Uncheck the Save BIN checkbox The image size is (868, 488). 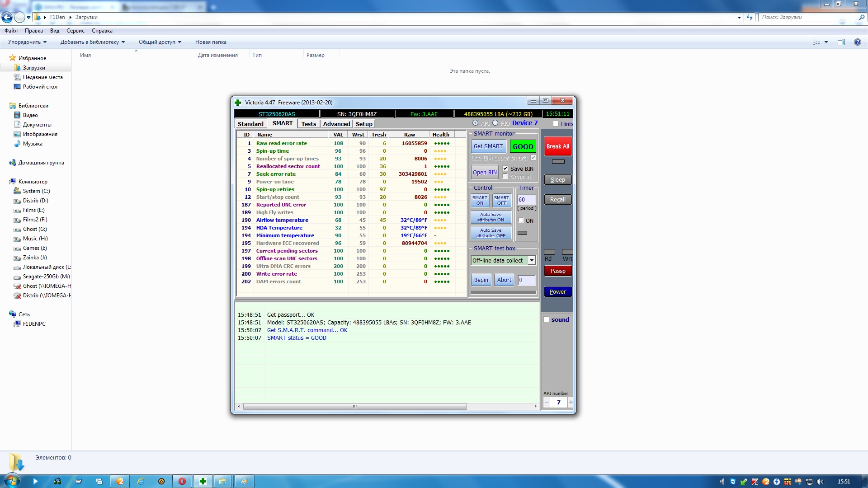point(505,169)
